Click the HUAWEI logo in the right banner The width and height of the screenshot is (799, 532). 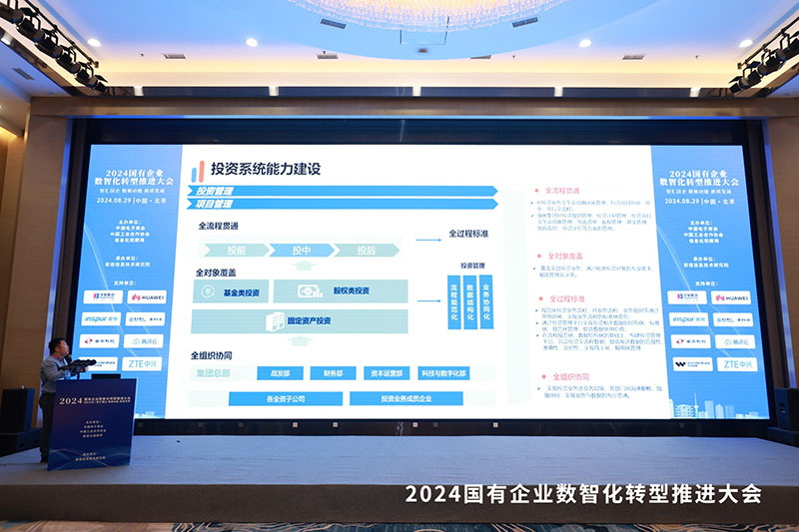click(731, 297)
